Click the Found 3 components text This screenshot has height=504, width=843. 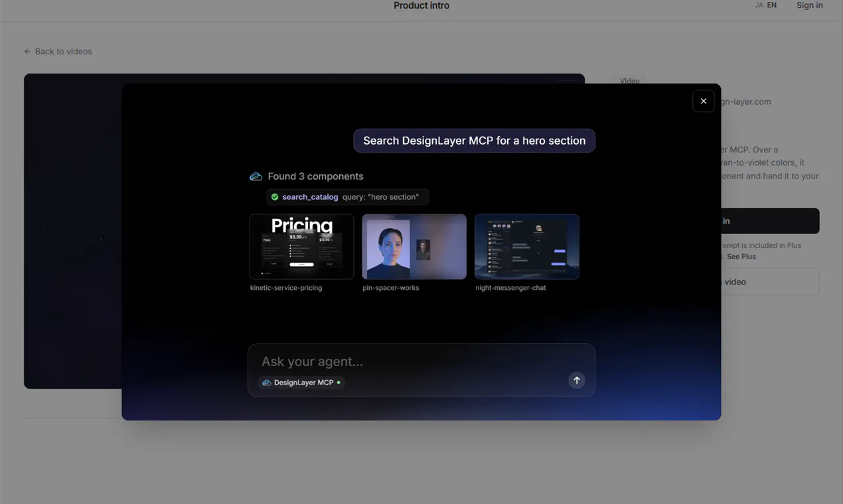[315, 176]
